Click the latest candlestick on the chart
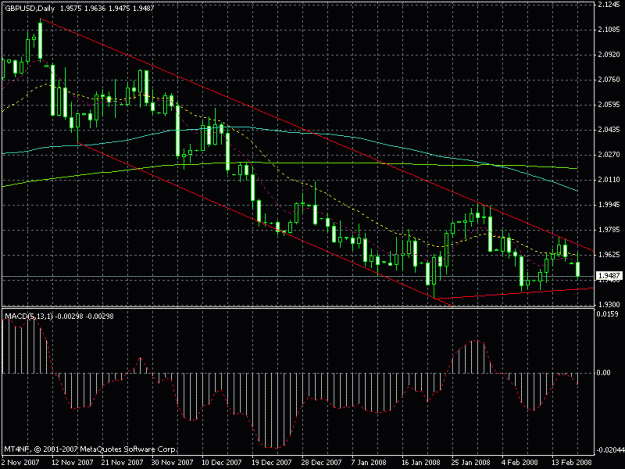This screenshot has width=625, height=469. click(578, 267)
